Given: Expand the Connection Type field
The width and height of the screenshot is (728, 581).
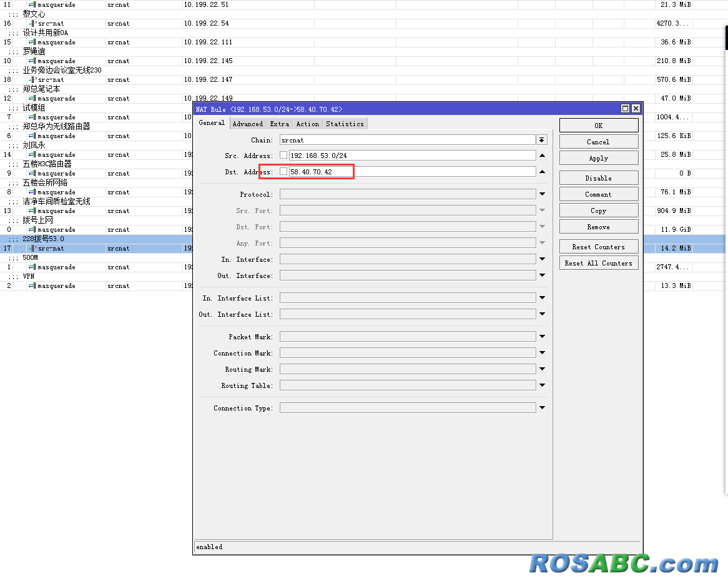Looking at the screenshot, I should pos(542,408).
